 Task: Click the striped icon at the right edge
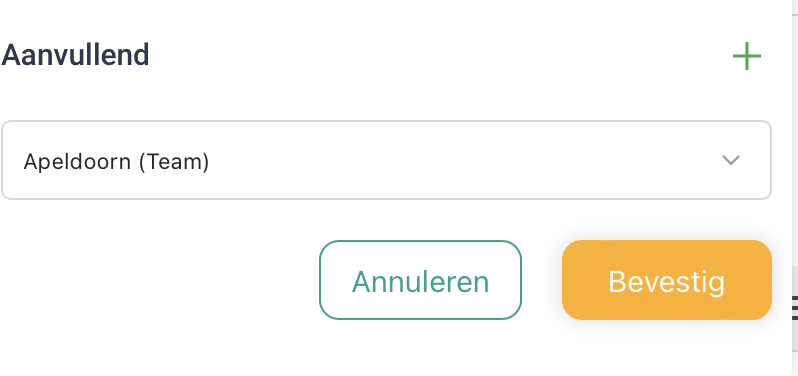tap(795, 308)
